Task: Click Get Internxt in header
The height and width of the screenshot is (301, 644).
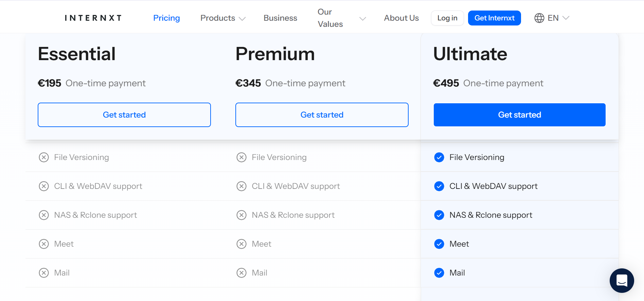Action: click(x=494, y=18)
